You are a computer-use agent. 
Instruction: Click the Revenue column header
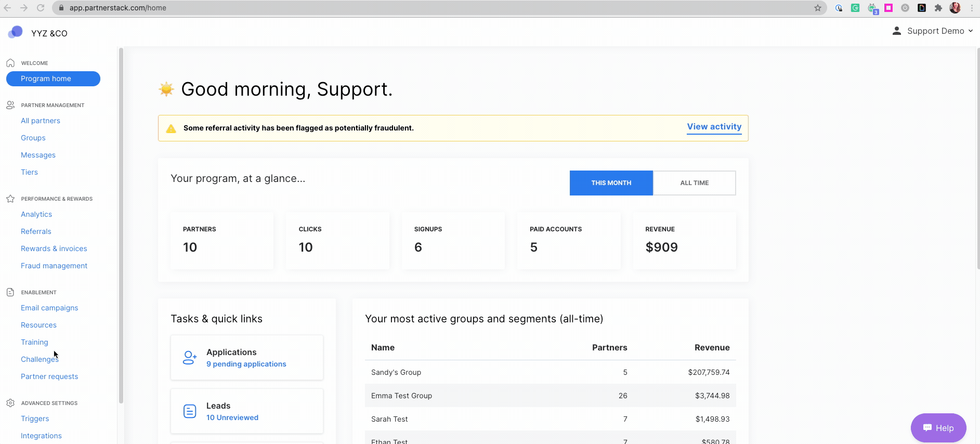pyautogui.click(x=712, y=347)
